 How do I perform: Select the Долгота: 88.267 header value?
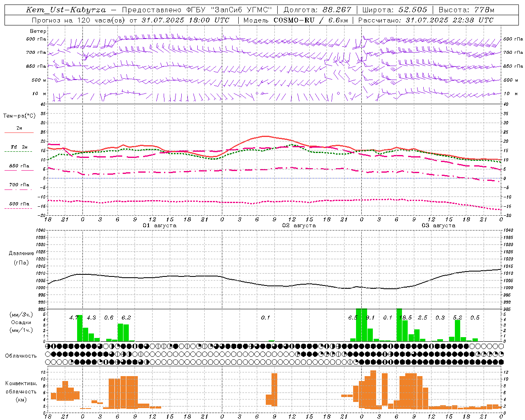pyautogui.click(x=317, y=10)
